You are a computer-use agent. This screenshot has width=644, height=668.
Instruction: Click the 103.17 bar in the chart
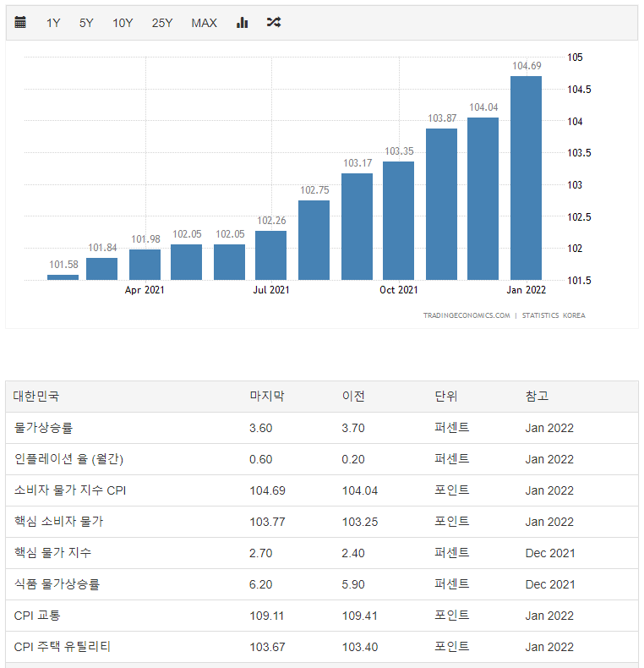tap(357, 227)
